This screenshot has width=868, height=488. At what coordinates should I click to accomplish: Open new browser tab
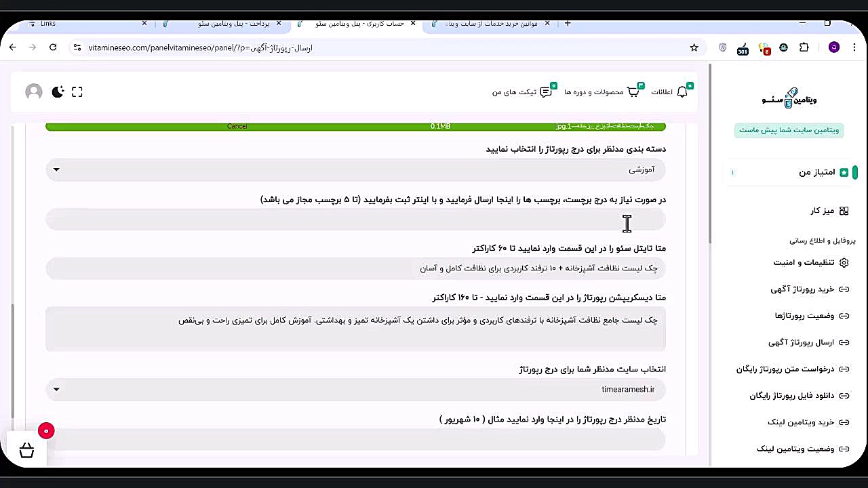coord(568,23)
